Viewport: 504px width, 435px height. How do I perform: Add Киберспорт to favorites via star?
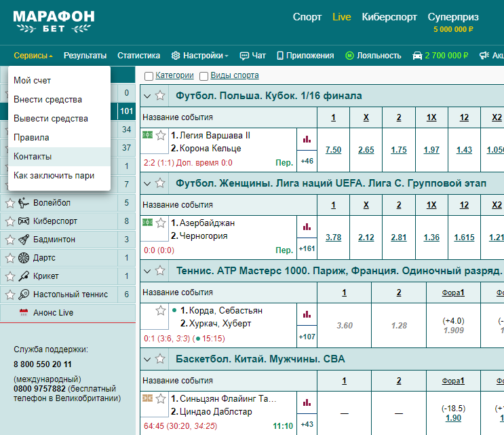(x=10, y=221)
